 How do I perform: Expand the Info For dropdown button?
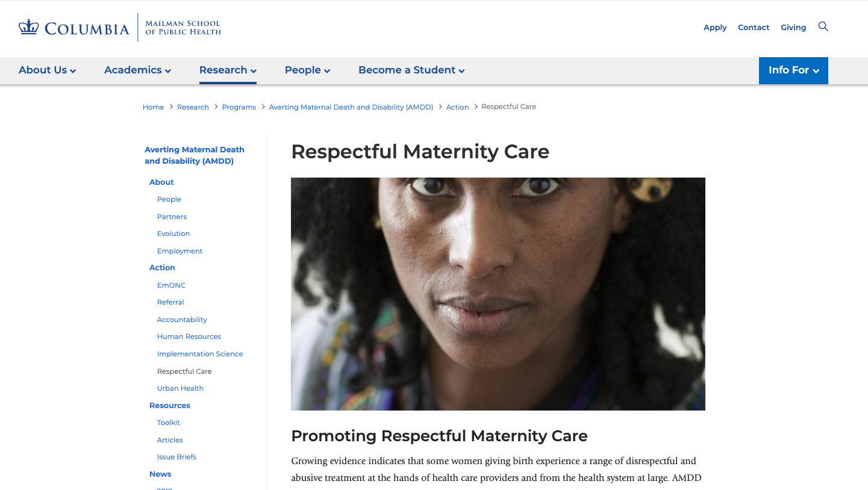coord(793,70)
